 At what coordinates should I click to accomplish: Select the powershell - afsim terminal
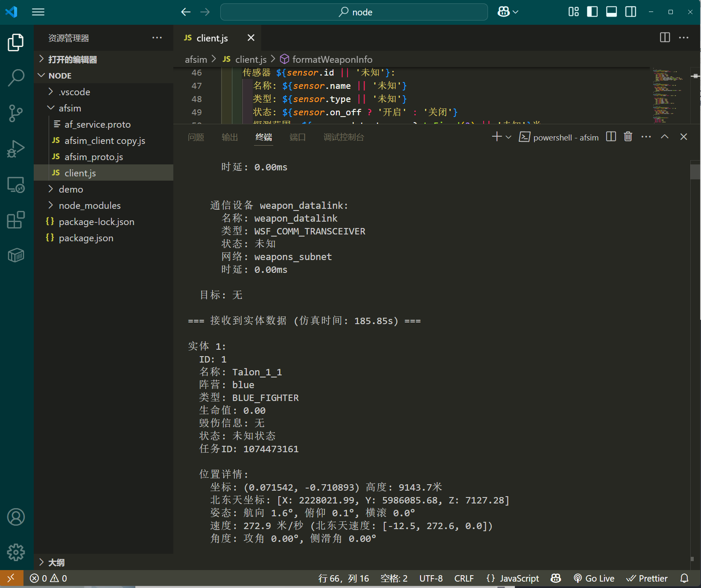pos(559,137)
